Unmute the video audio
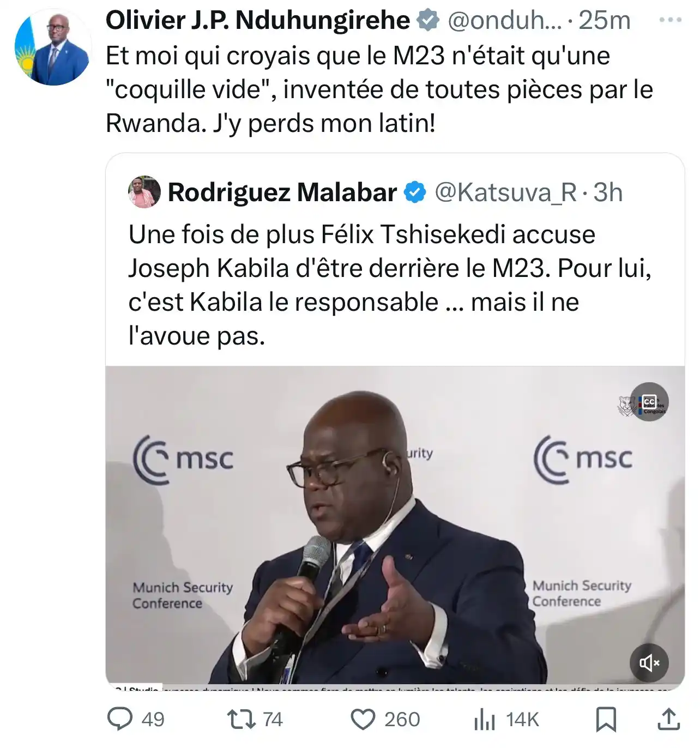Viewport: 700px width, 748px height. tap(650, 662)
